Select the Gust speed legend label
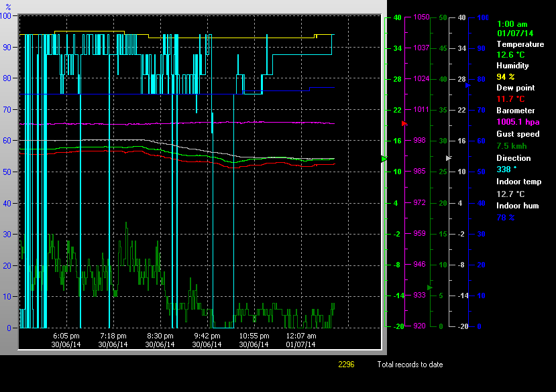This screenshot has height=392, width=556. click(x=518, y=134)
